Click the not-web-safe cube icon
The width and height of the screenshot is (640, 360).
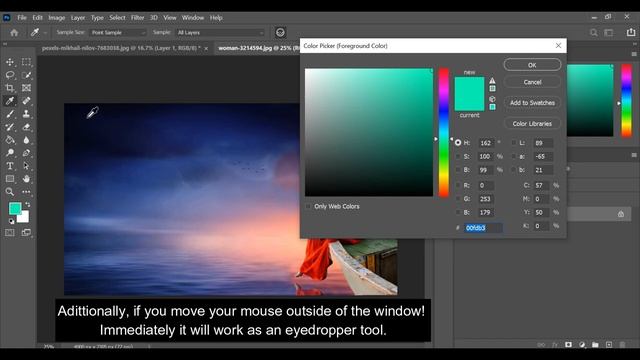coord(492,99)
